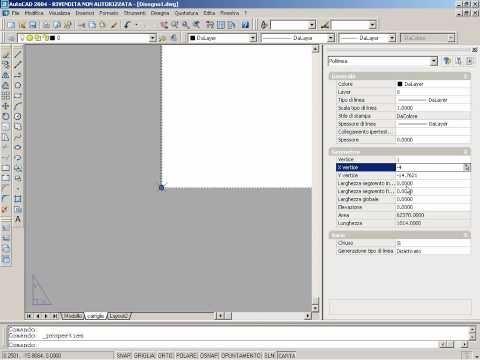Click the New drawing icon
The height and width of the screenshot is (360, 480).
point(11,25)
